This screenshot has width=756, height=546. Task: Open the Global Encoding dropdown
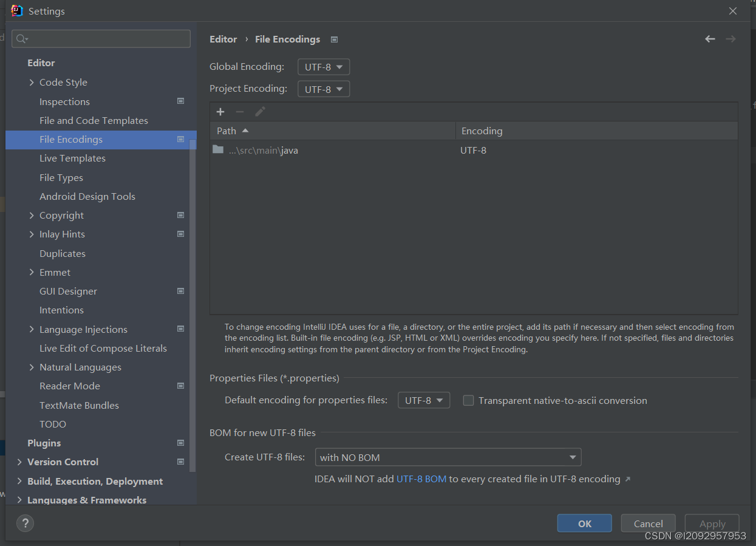point(324,67)
